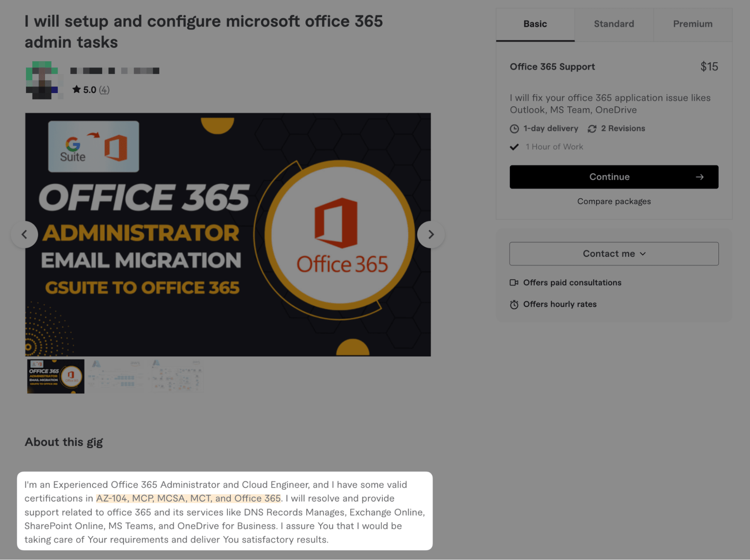This screenshot has width=750, height=560.
Task: Select the second gallery thumbnail
Action: point(116,376)
